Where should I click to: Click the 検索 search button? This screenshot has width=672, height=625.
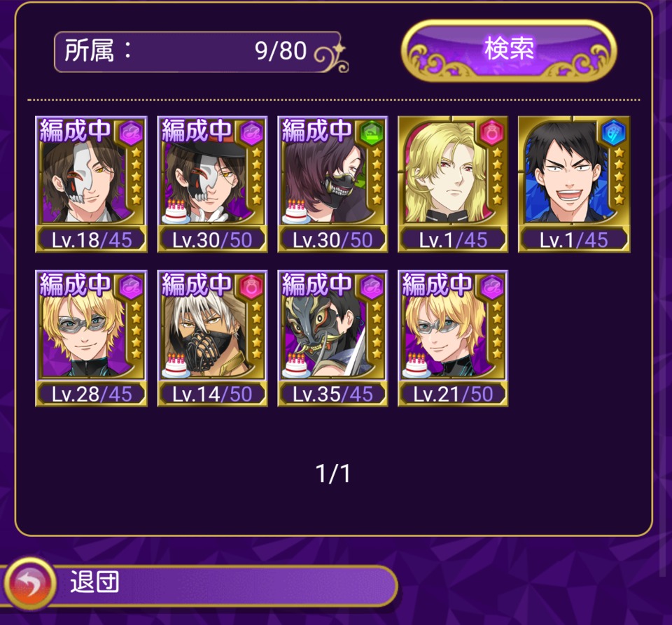tap(509, 50)
